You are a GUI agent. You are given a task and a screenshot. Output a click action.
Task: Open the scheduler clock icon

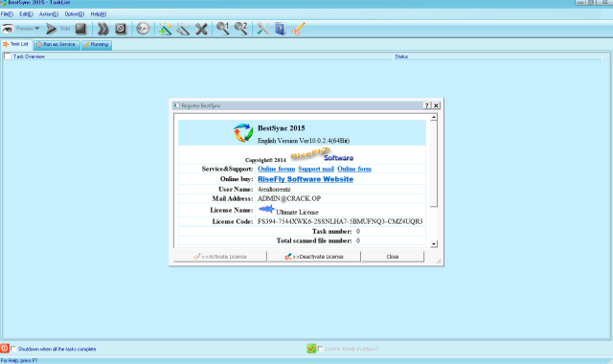pos(143,29)
